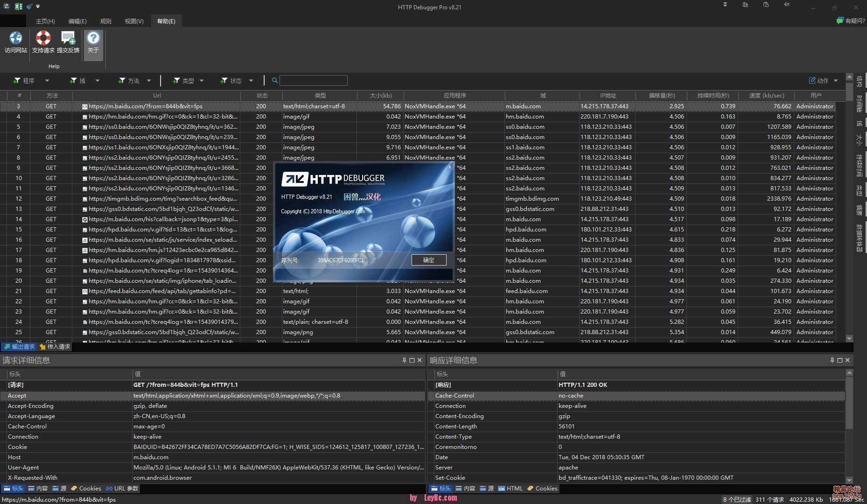
Task: Click the request list vertical scrollbar down arrow
Action: point(849,338)
